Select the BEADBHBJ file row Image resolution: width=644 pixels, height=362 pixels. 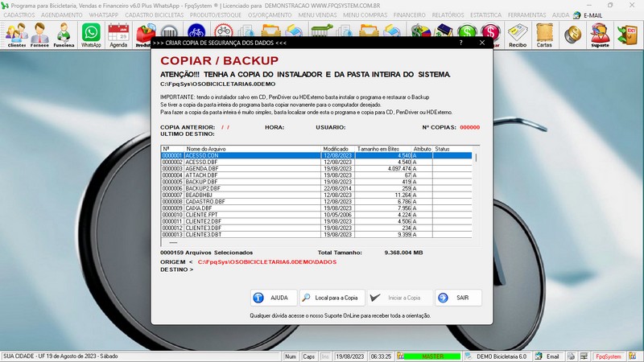click(x=316, y=195)
